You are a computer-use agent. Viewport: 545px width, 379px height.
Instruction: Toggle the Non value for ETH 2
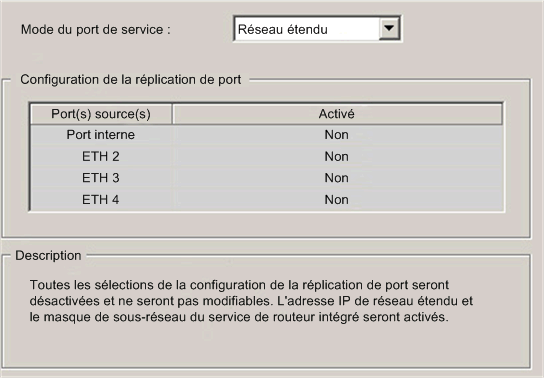pyautogui.click(x=337, y=156)
